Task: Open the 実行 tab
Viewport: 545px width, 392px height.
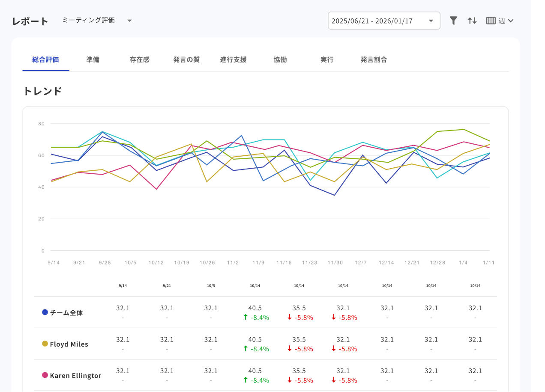Action: [326, 59]
